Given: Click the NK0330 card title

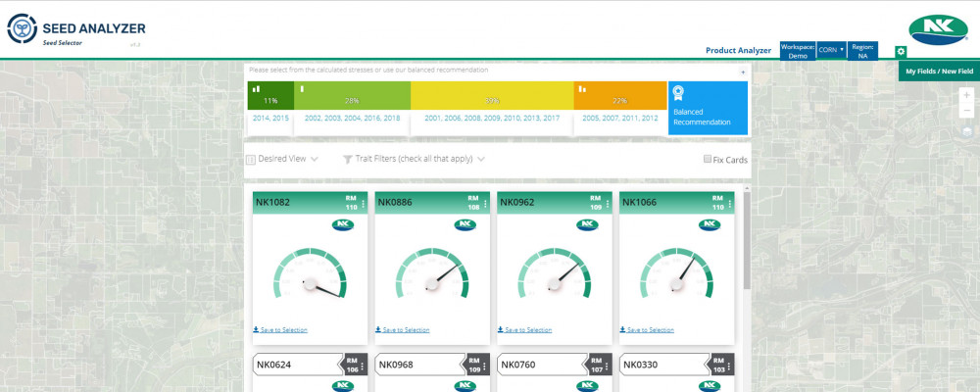Looking at the screenshot, I should pyautogui.click(x=641, y=365).
